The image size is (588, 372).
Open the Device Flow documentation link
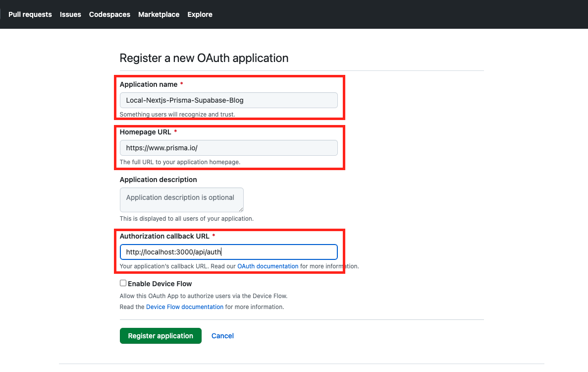[184, 307]
